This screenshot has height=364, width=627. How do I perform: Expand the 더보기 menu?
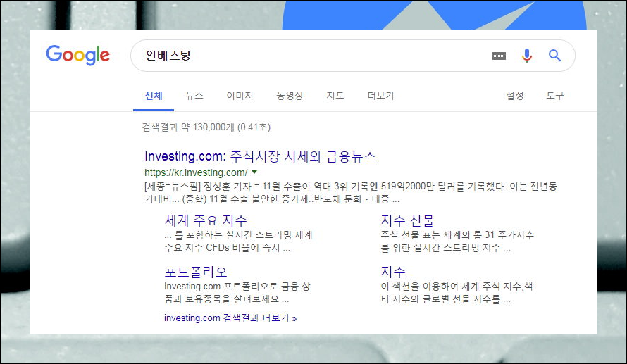point(380,96)
